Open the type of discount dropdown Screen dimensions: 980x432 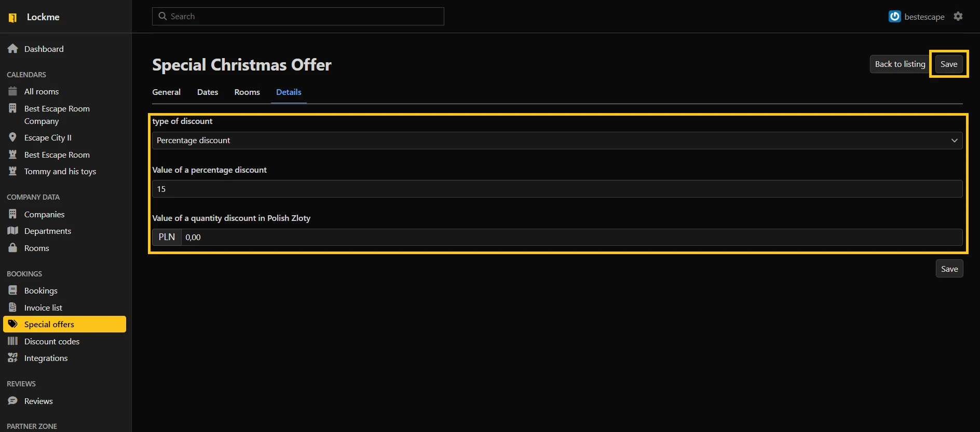(557, 141)
